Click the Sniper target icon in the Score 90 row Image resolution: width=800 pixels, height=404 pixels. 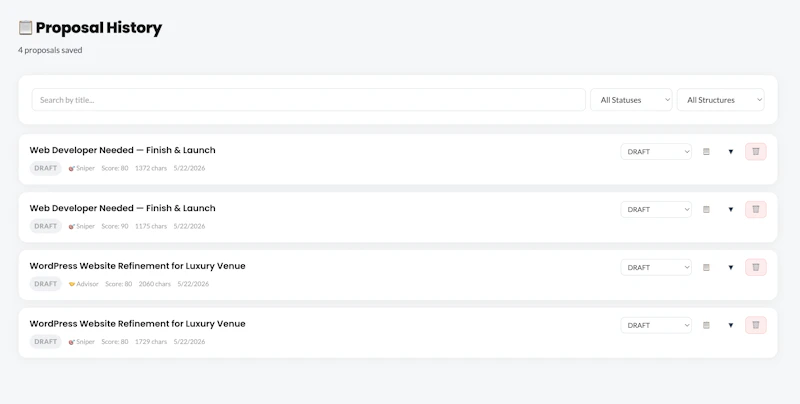(x=72, y=226)
